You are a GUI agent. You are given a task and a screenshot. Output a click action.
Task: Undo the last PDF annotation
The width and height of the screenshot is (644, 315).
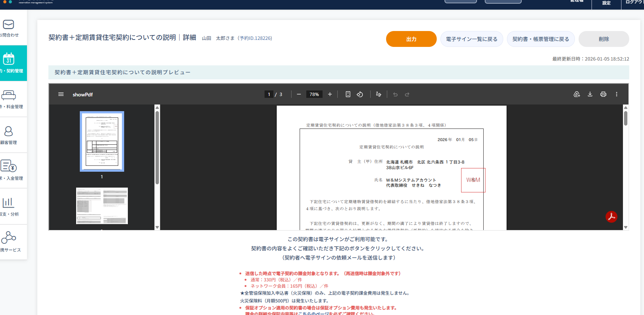(395, 94)
